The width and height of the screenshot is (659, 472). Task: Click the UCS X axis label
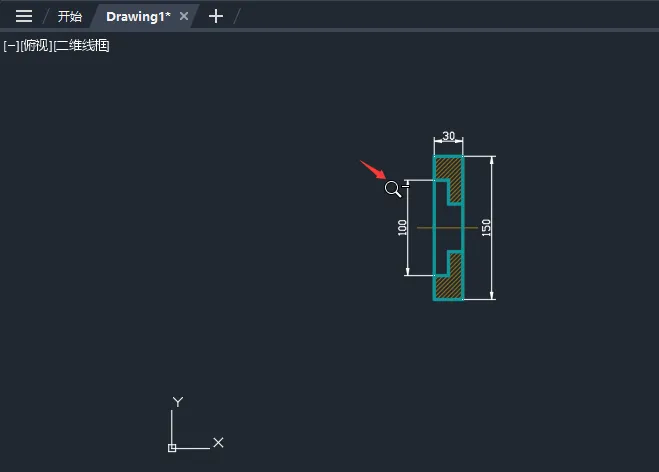pos(218,443)
